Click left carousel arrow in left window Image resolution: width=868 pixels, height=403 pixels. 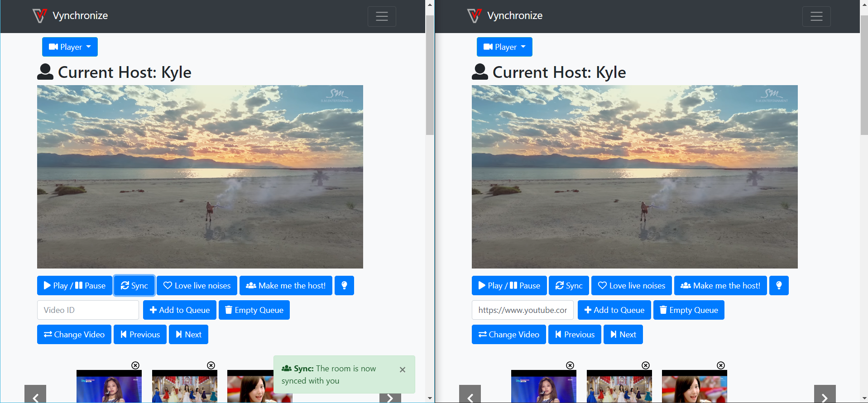click(x=35, y=394)
